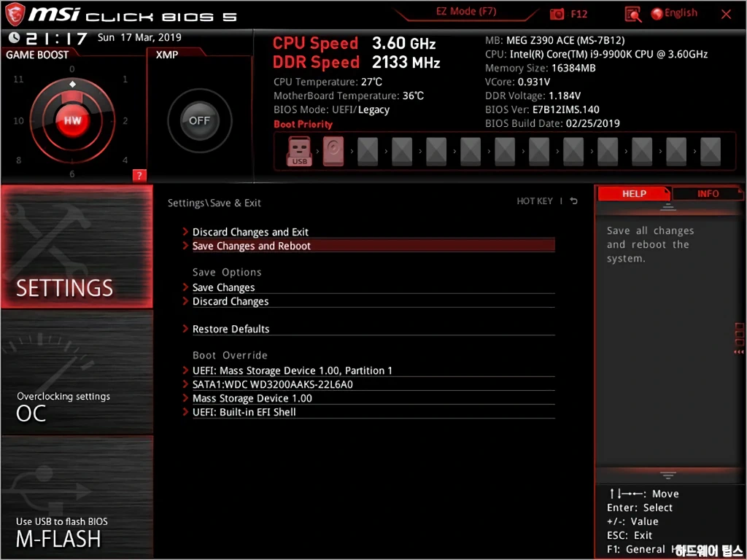Open HOT KEY list
This screenshot has width=747, height=560.
(x=535, y=201)
